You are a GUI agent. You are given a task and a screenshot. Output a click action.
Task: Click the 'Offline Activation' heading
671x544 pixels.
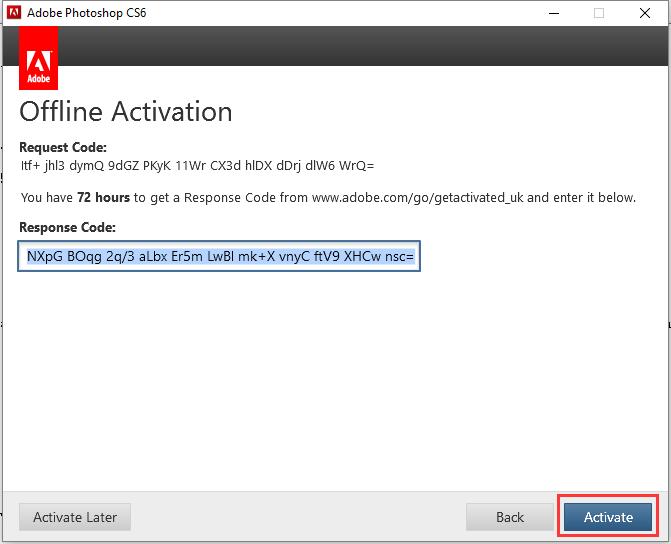click(x=126, y=112)
